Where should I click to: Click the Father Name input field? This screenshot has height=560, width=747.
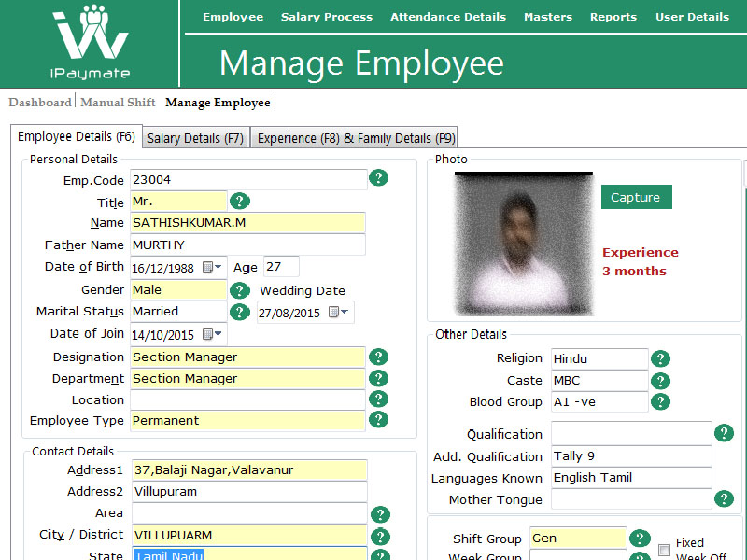tap(247, 245)
